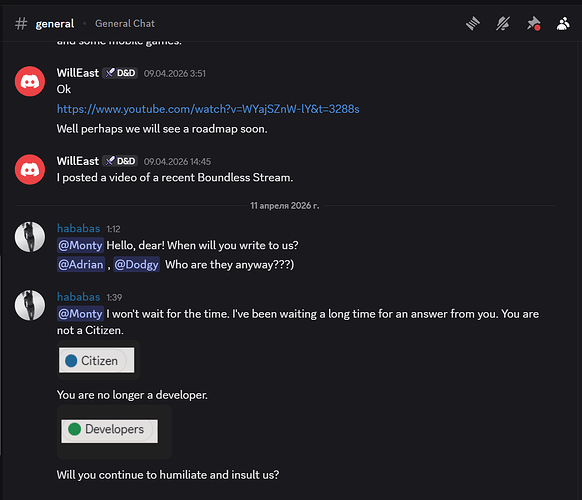Click the hashtag channel icon
The image size is (582, 500).
[x=21, y=24]
